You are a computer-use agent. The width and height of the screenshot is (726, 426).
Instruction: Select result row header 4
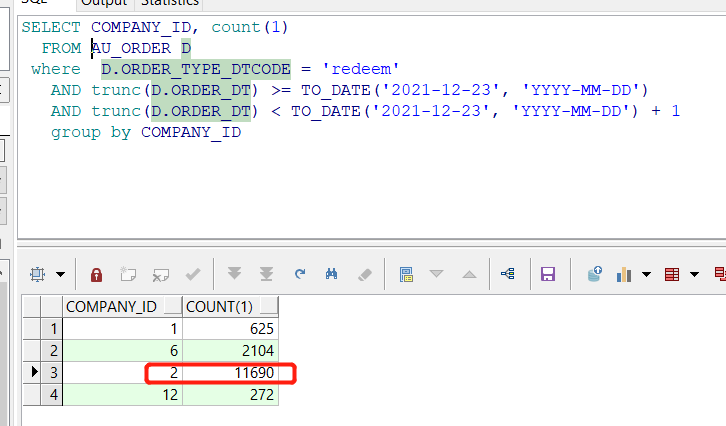(x=51, y=395)
